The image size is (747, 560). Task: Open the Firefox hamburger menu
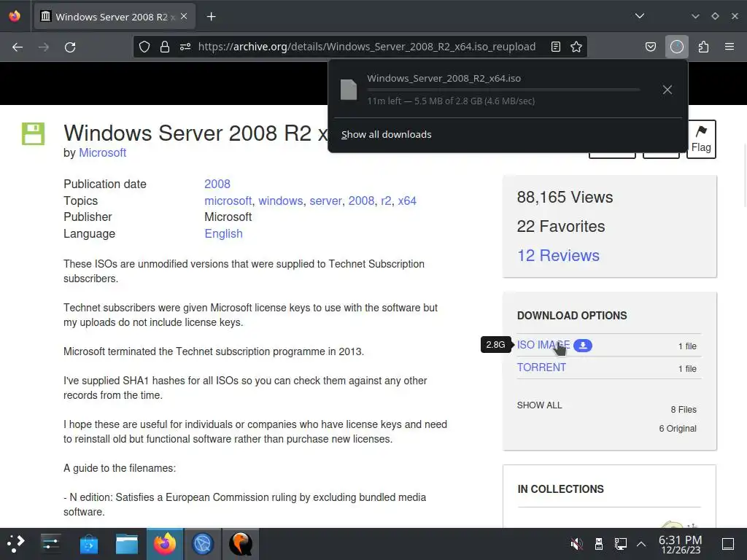[x=729, y=47]
